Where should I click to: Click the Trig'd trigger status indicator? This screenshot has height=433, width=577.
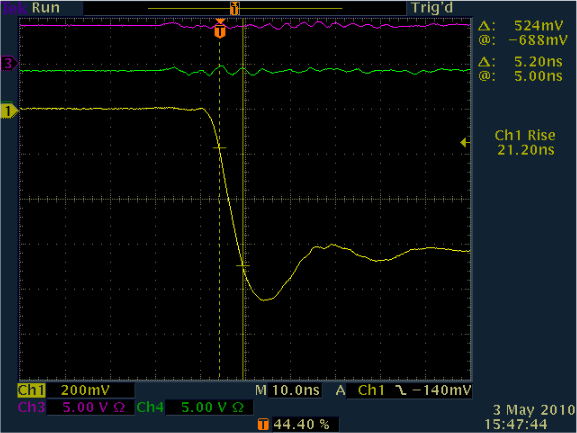(432, 8)
